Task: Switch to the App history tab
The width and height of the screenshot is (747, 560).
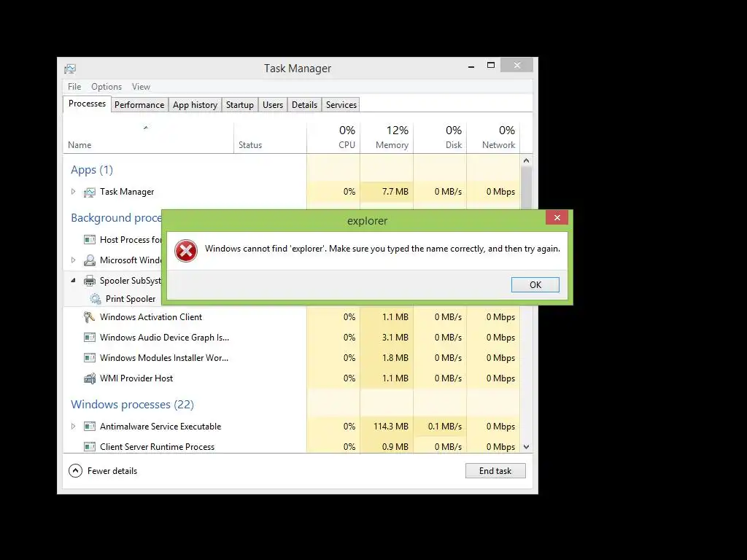Action: coord(195,105)
